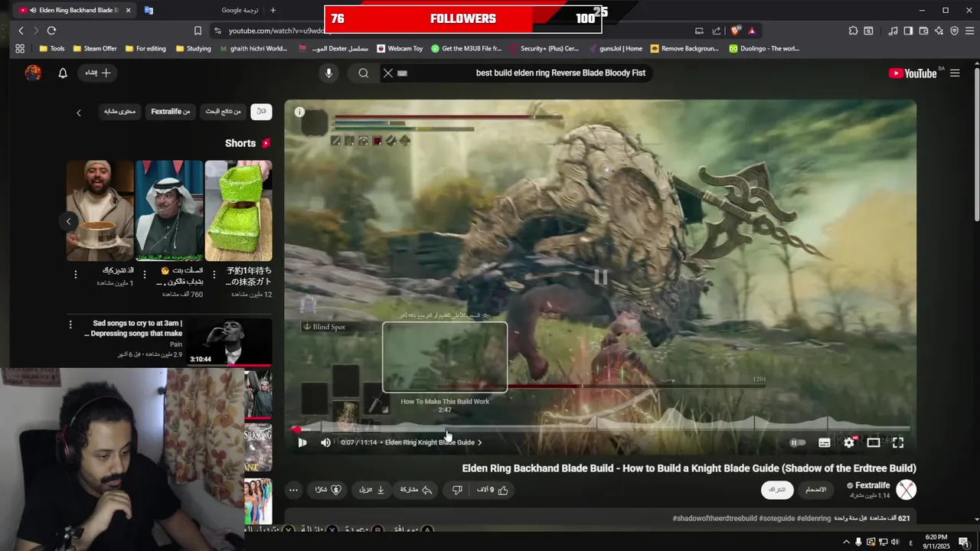Open the Studying bookmarks folder
This screenshot has width=980, height=551.
pyautogui.click(x=193, y=48)
